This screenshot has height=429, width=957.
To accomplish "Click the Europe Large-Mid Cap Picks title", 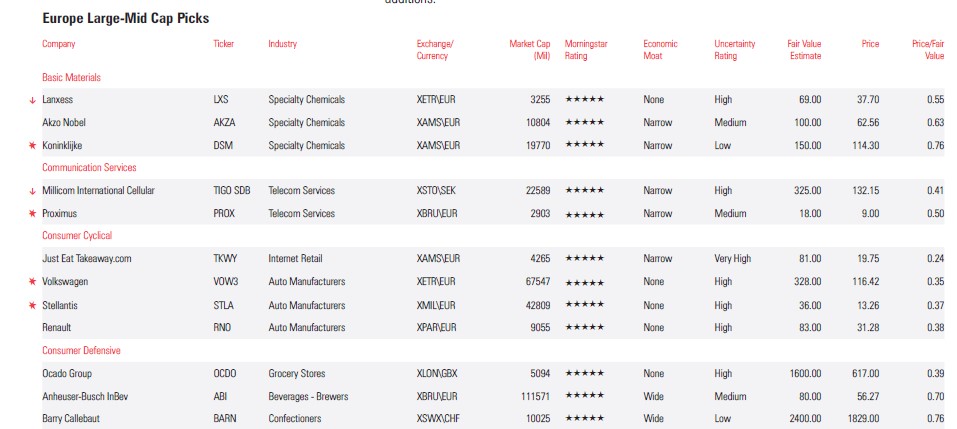I will click(125, 18).
